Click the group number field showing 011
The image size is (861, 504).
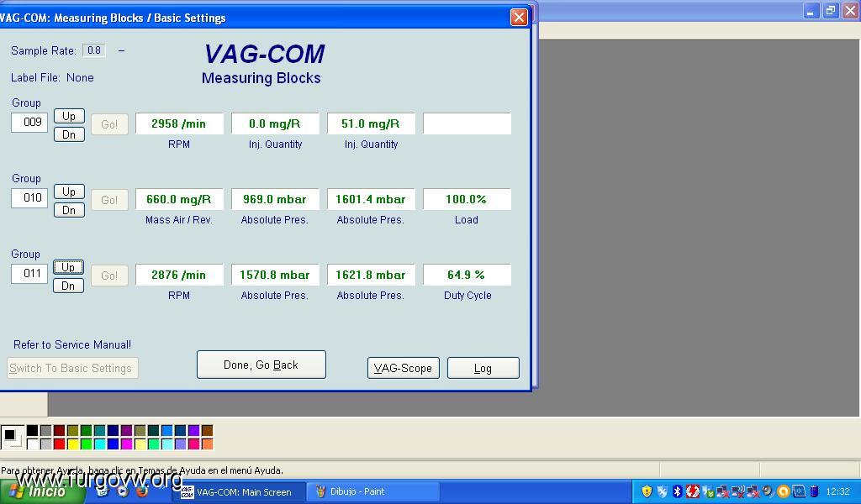tap(29, 274)
